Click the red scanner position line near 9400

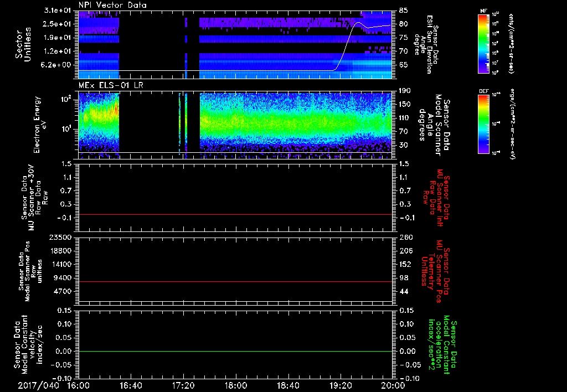(x=235, y=281)
